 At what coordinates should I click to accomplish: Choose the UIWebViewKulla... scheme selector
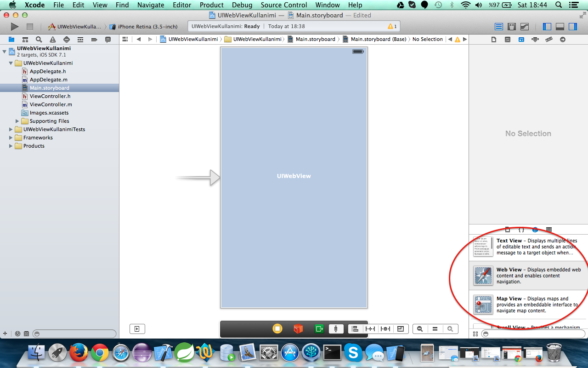click(75, 27)
